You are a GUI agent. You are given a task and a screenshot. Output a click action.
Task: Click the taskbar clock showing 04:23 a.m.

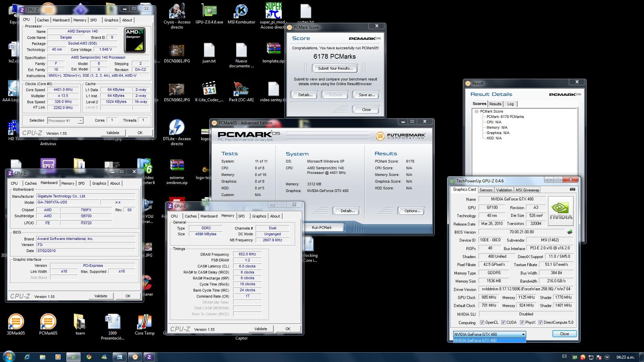pos(625,357)
